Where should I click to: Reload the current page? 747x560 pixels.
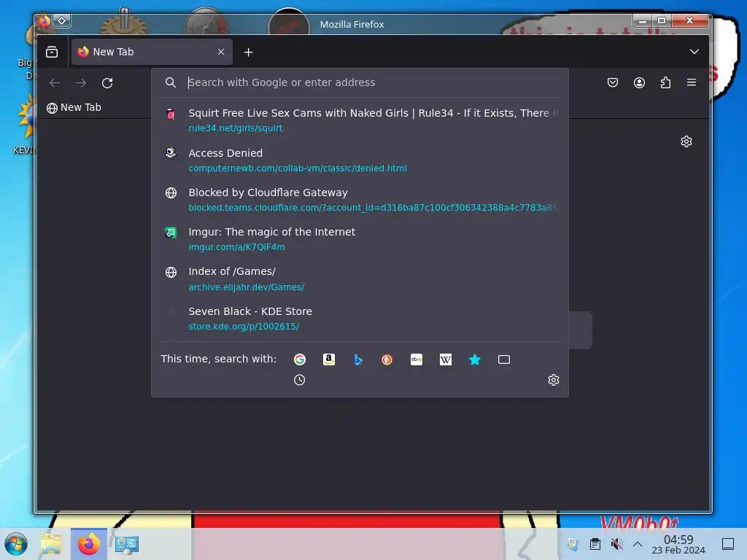107,83
